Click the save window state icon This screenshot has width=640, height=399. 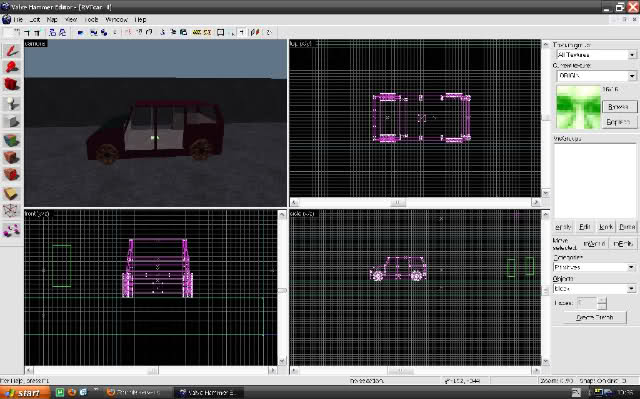point(63,33)
